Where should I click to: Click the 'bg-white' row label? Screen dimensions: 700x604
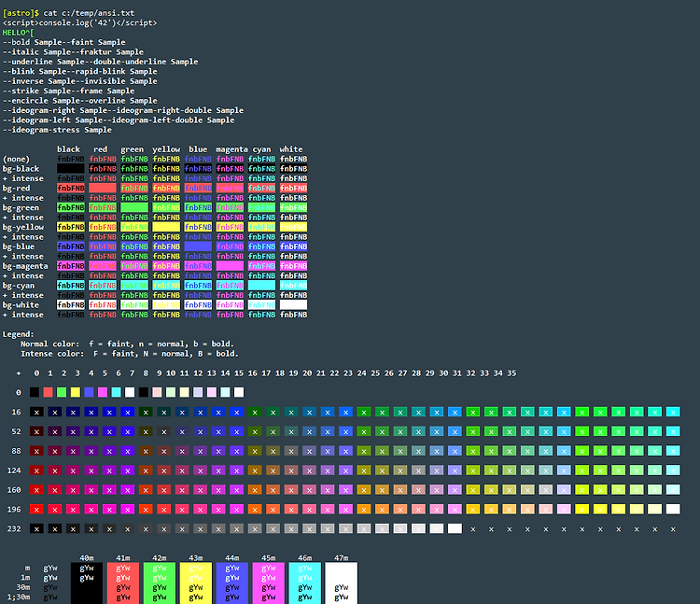click(x=21, y=305)
